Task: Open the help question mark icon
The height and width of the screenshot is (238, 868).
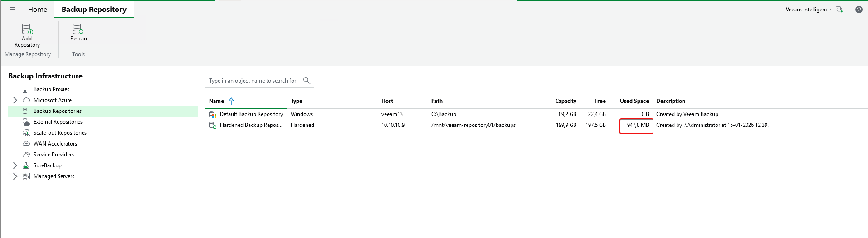Action: click(x=858, y=10)
